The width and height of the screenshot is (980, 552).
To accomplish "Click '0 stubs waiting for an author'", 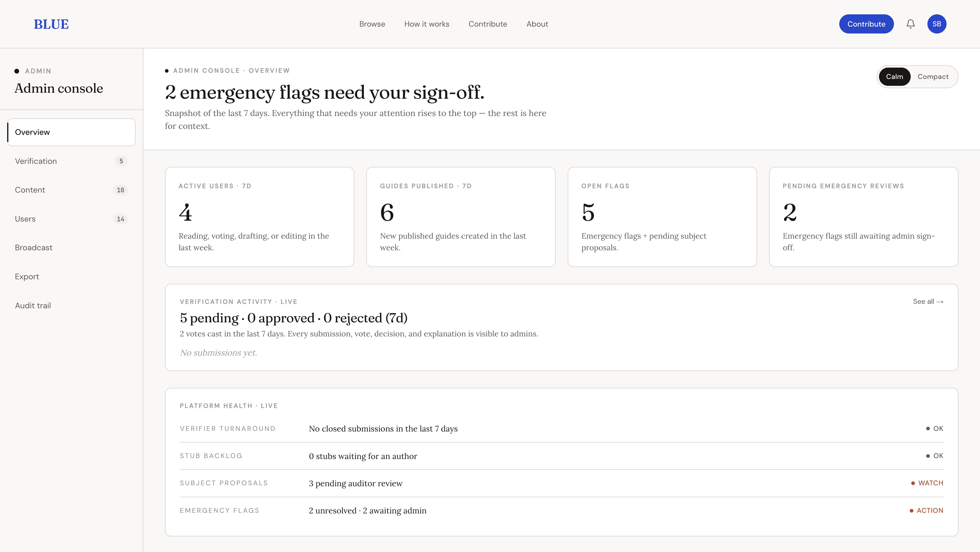I will coord(363,456).
